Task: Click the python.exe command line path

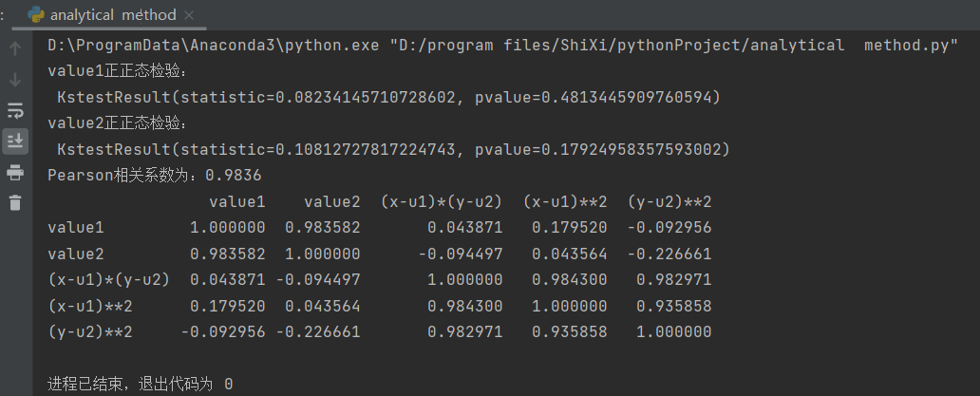Action: [213, 45]
